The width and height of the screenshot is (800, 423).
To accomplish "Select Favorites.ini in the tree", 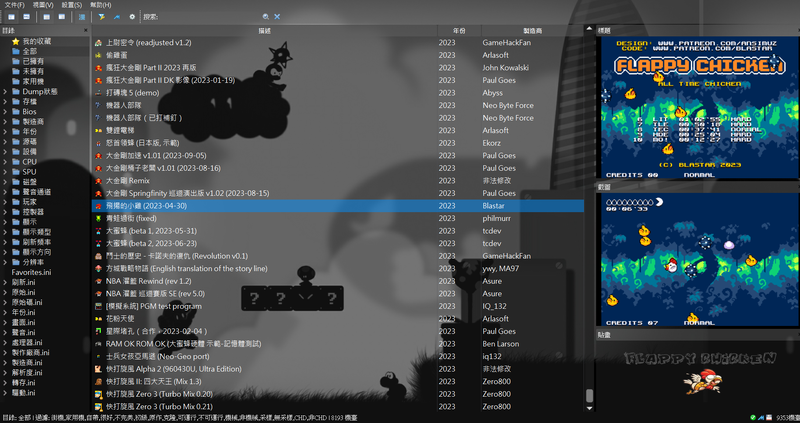I will (32, 272).
